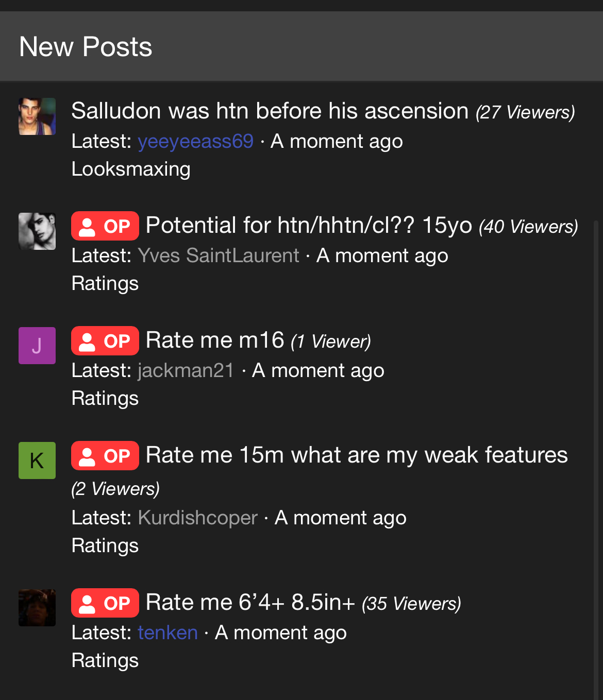The image size is (603, 700).
Task: Visit the Kurdishcoper user profile
Action: tap(197, 518)
